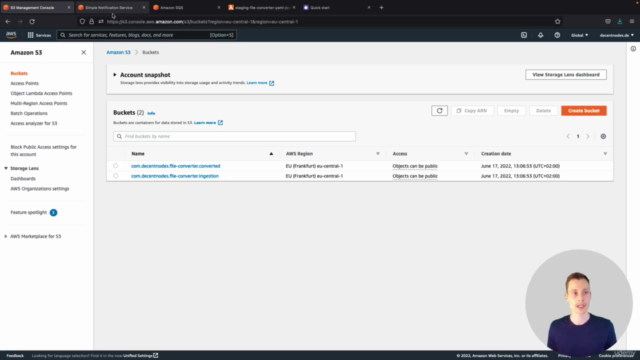Image resolution: width=640 pixels, height=360 pixels.
Task: Open bucket table preferences gear
Action: pos(603,136)
